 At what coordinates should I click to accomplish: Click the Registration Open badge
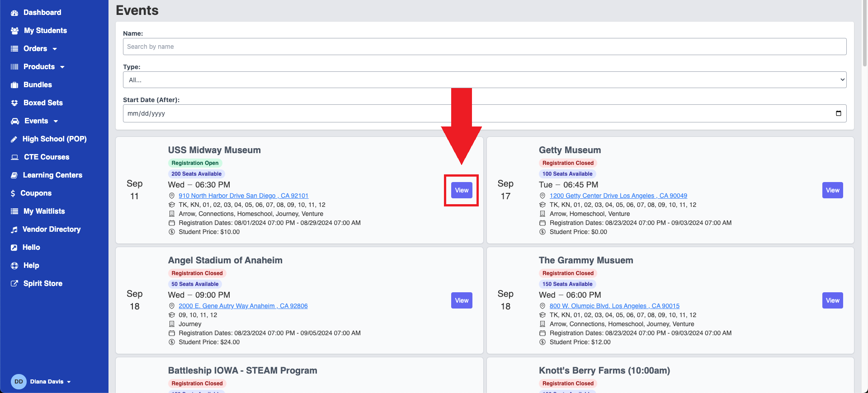point(195,163)
